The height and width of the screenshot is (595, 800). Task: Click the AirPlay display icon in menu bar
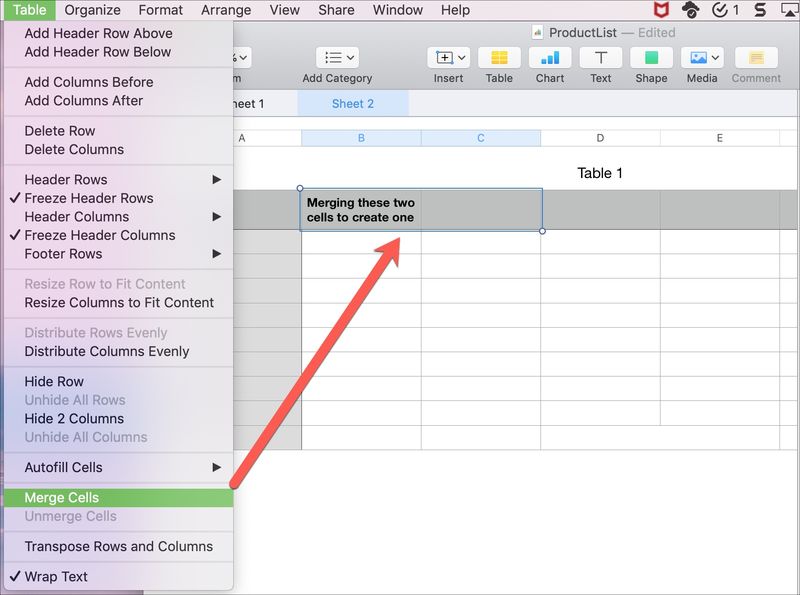point(790,10)
